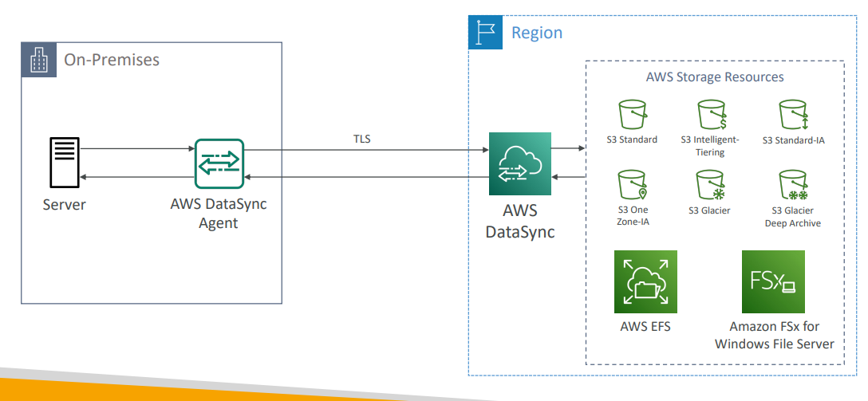Select the On-Premises title text

tap(112, 60)
